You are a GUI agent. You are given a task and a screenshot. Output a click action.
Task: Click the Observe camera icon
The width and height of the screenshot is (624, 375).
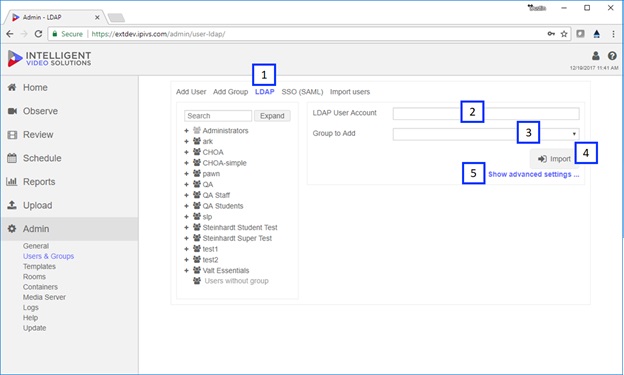12,111
